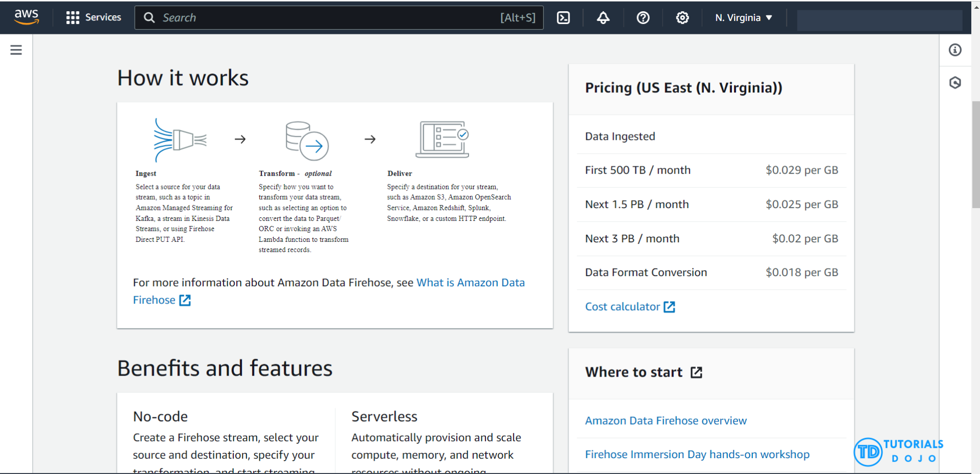The width and height of the screenshot is (980, 474).
Task: Select the Next 3 PB / month text
Action: 632,238
